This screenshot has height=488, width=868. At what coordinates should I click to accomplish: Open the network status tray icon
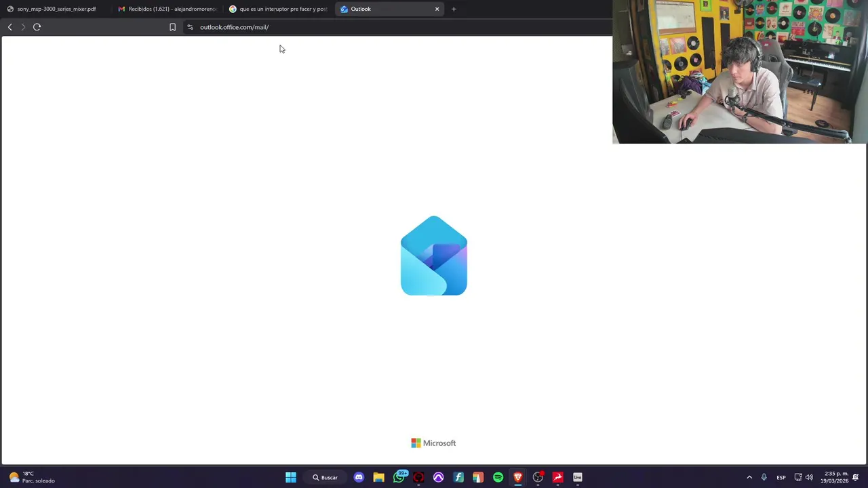798,477
